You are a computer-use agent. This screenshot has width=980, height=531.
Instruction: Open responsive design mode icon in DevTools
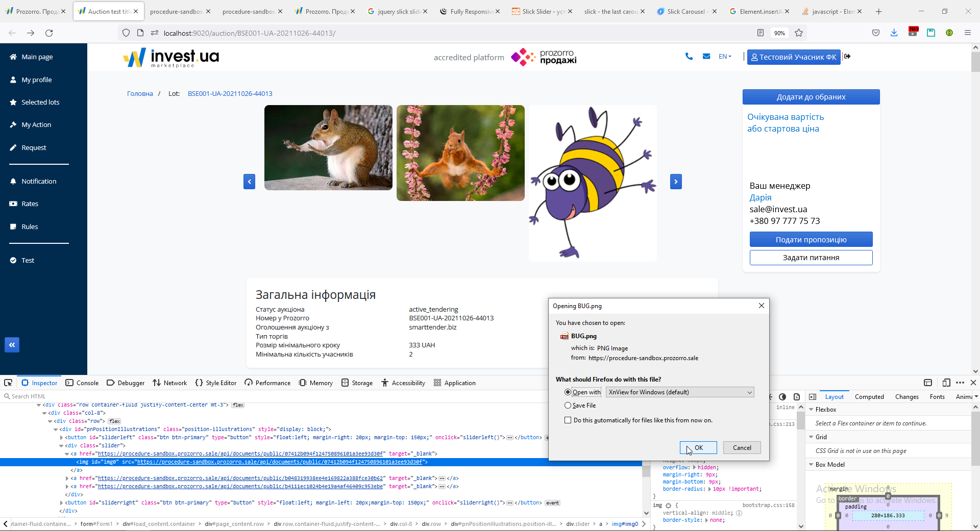pyautogui.click(x=946, y=383)
